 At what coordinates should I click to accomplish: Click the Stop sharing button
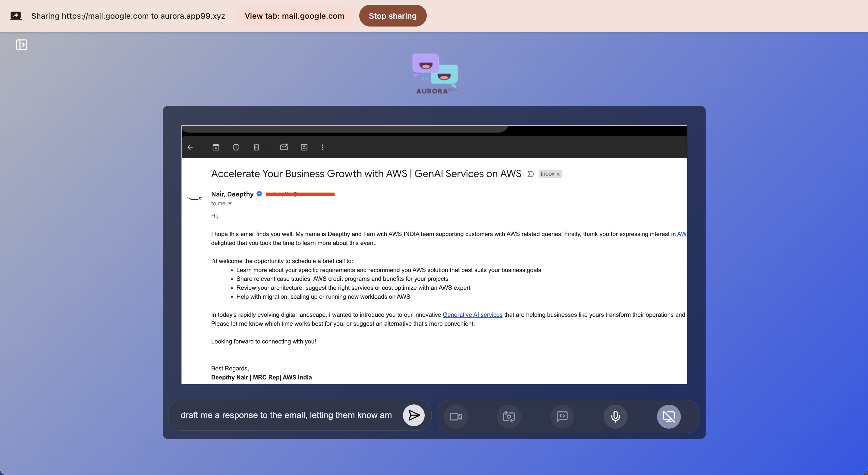pos(392,16)
